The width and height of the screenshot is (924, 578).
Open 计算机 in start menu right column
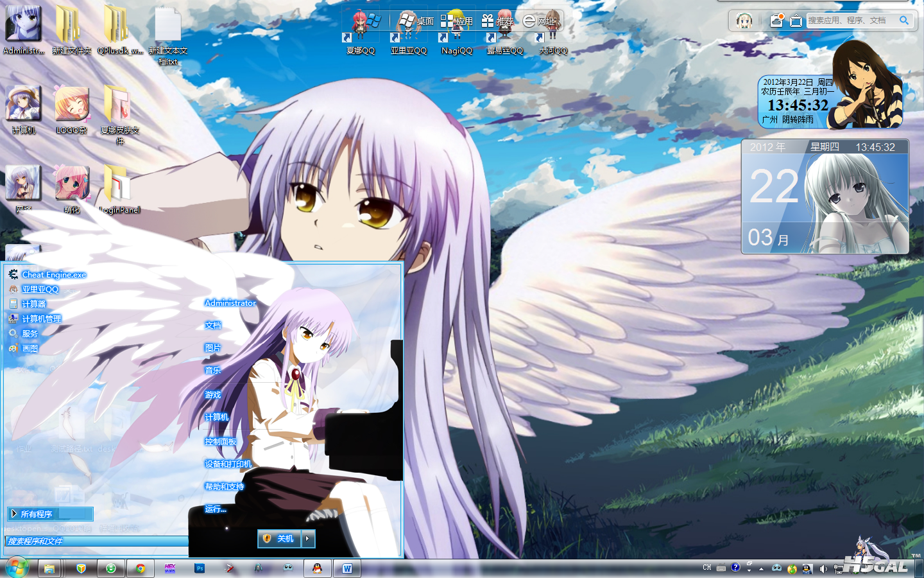click(217, 417)
